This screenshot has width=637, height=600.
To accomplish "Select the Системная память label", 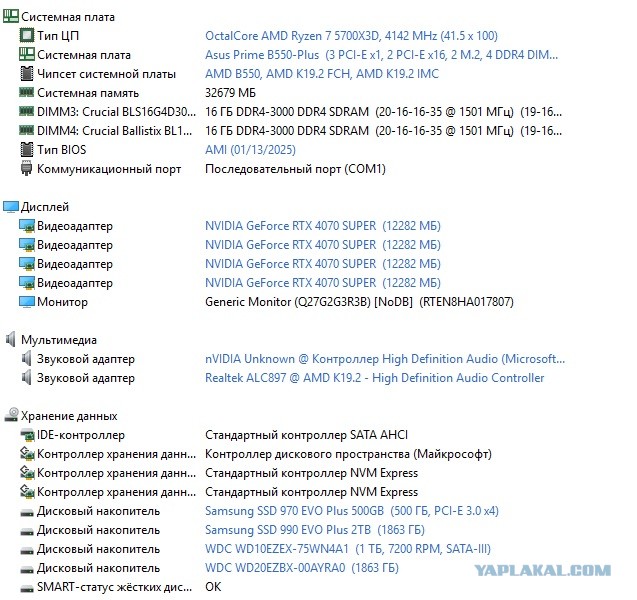I will point(88,93).
